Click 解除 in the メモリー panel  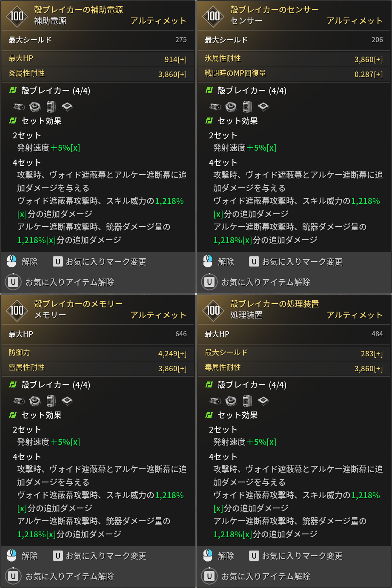click(x=30, y=556)
